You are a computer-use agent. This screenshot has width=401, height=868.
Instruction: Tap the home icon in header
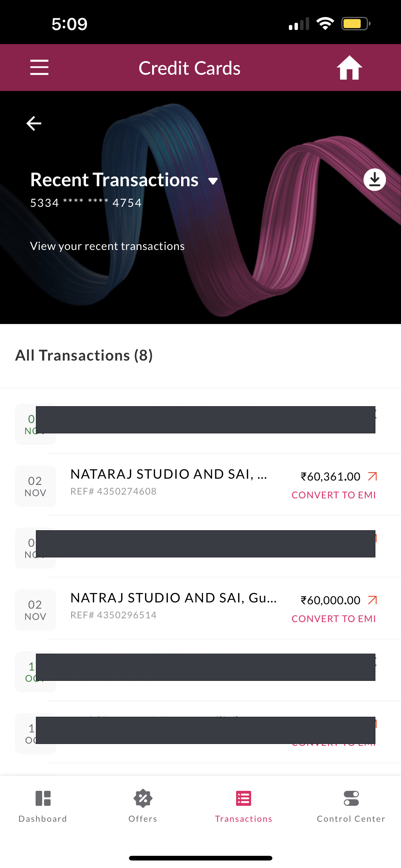point(349,68)
